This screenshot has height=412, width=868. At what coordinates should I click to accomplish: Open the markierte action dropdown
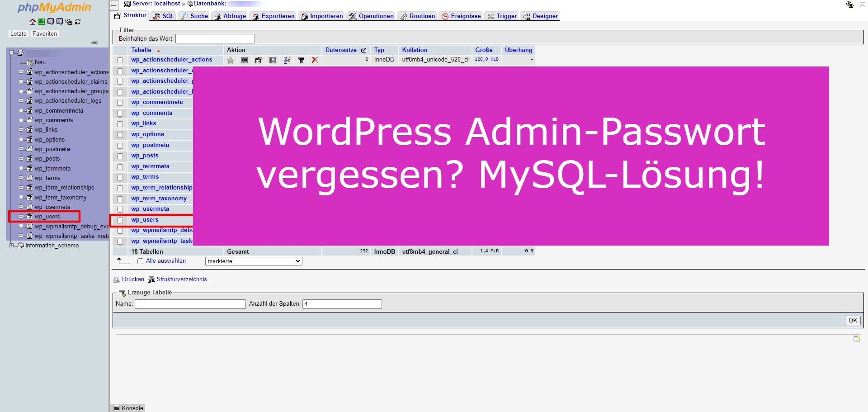coord(254,261)
